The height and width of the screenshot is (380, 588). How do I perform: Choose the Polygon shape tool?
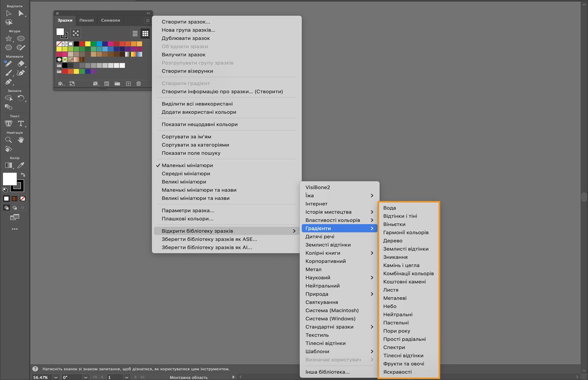click(8, 47)
